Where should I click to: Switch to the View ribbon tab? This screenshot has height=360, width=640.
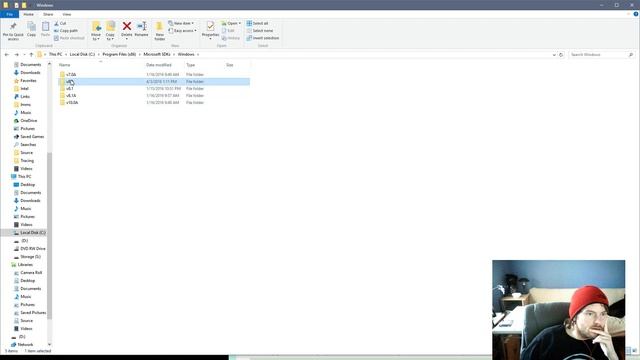point(67,14)
